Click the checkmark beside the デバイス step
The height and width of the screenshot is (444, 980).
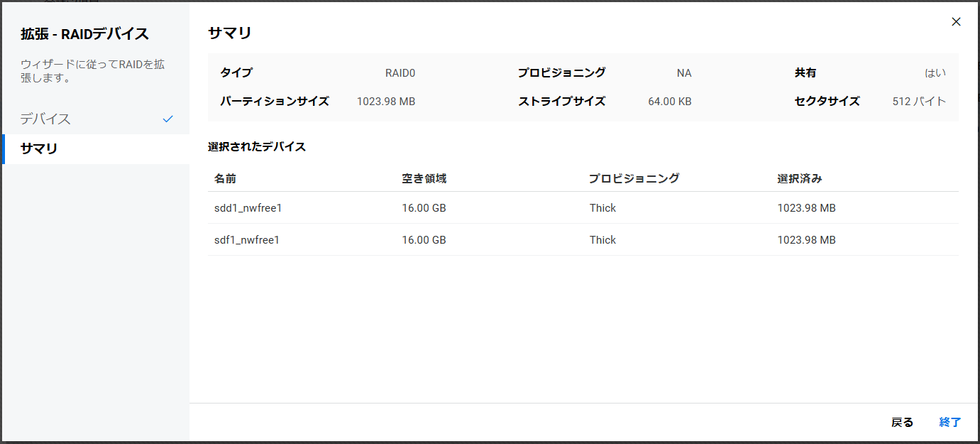(x=167, y=119)
